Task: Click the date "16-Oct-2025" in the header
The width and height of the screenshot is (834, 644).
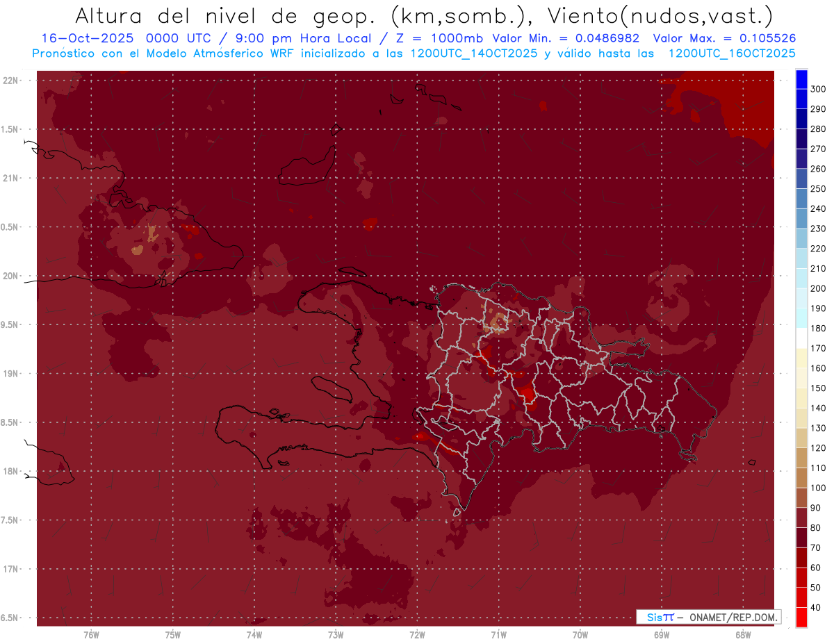Action: tap(87, 39)
